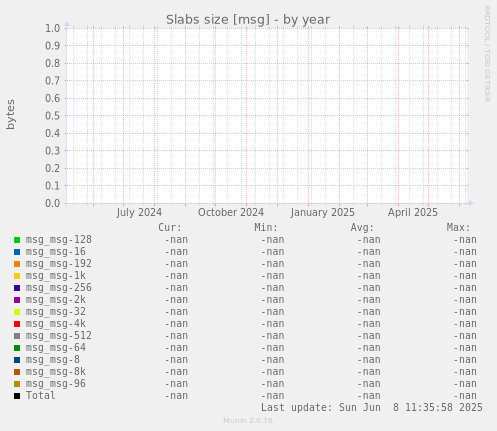Click the black Total legend swatch
This screenshot has height=431, width=497.
click(x=17, y=396)
